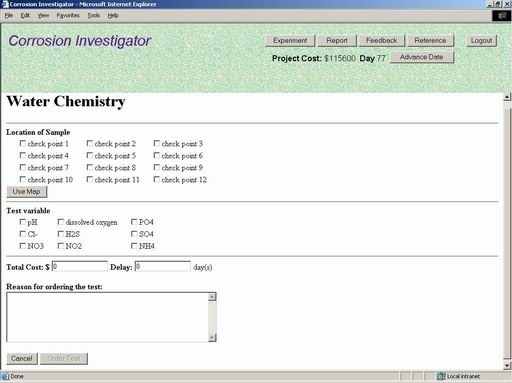The width and height of the screenshot is (512, 383).
Task: Click the Test variable label
Action: (28, 211)
